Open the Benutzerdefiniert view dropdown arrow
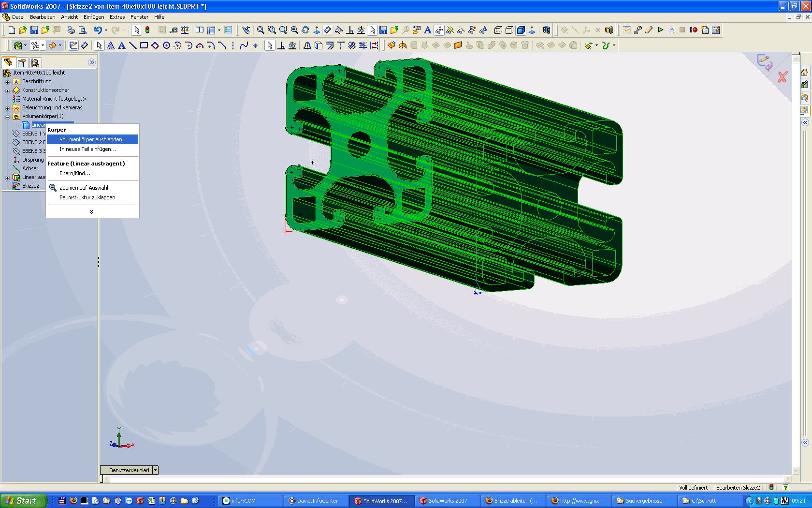Image resolution: width=812 pixels, height=508 pixels. pos(155,470)
